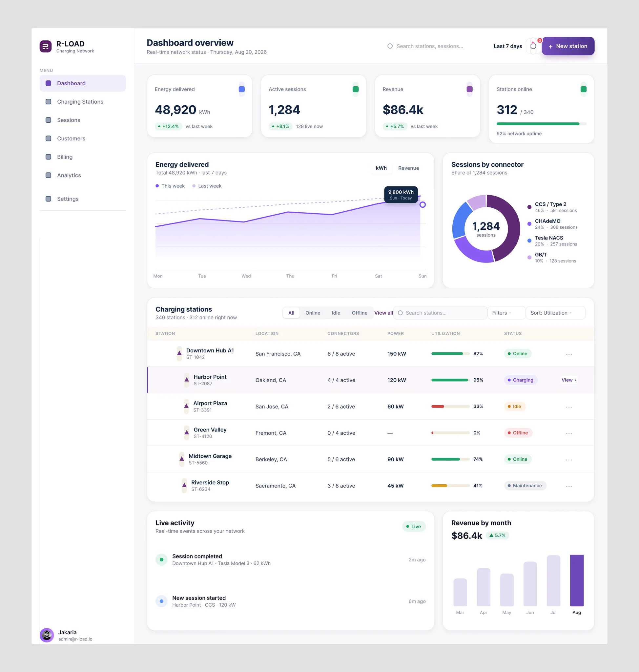Click the Riverside Stop station icon
This screenshot has height=672, width=639.
point(184,486)
